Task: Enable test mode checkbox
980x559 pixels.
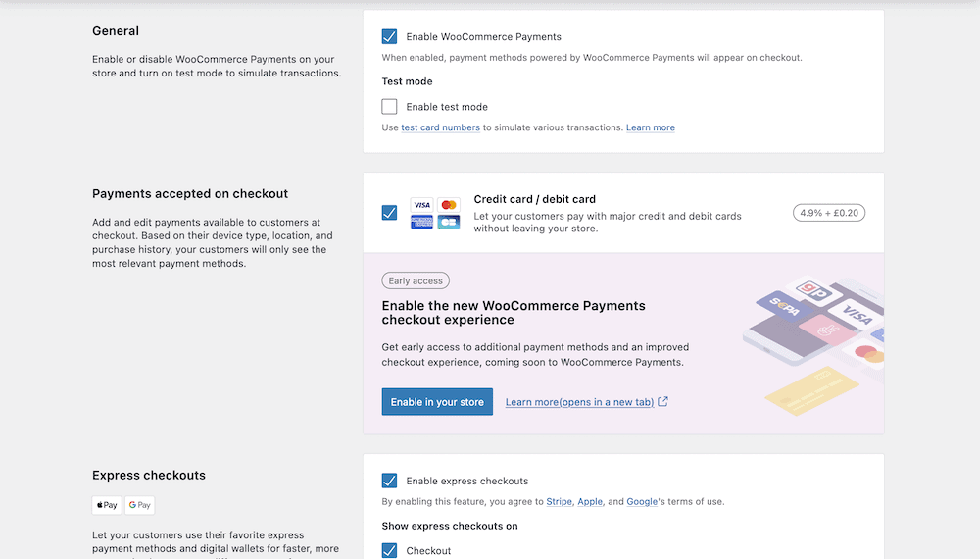Action: point(390,107)
